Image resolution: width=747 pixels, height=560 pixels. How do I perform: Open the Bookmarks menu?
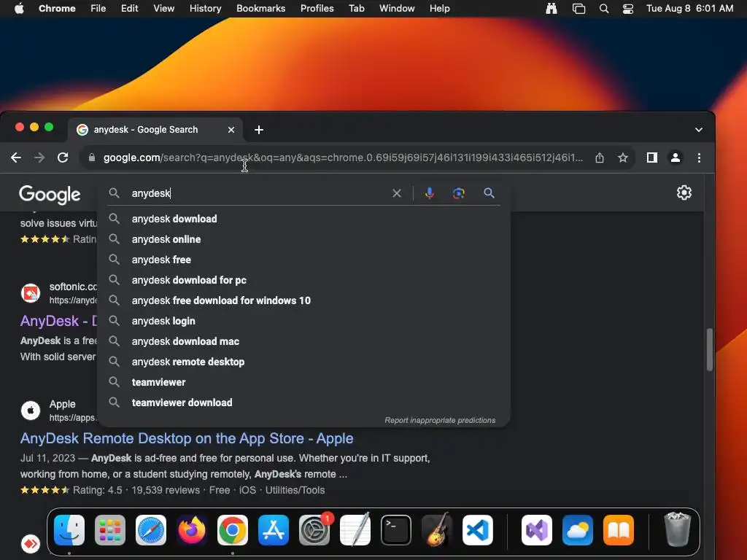pyautogui.click(x=260, y=8)
